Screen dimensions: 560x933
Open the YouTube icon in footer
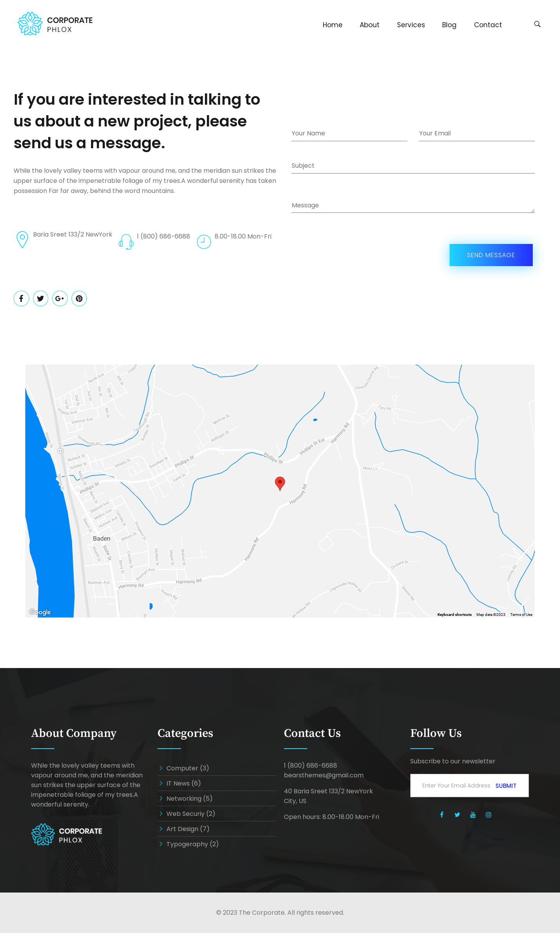(473, 815)
